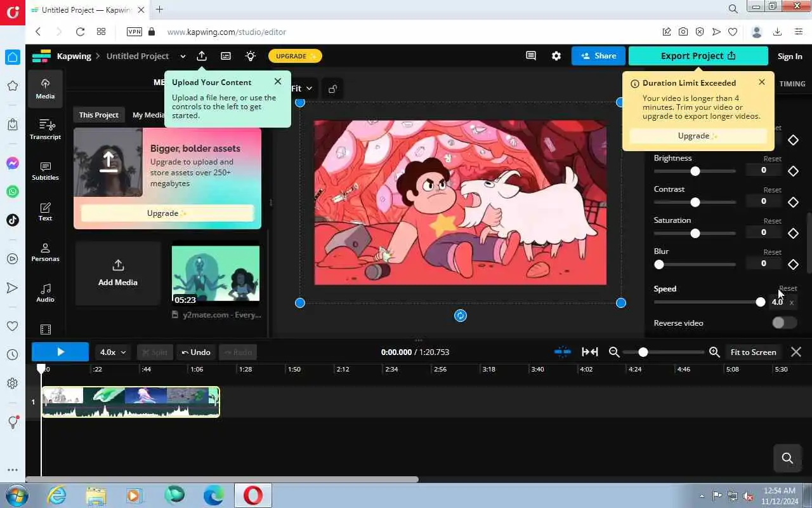The width and height of the screenshot is (812, 508).
Task: Click the fit timeline arrows icon
Action: 590,352
